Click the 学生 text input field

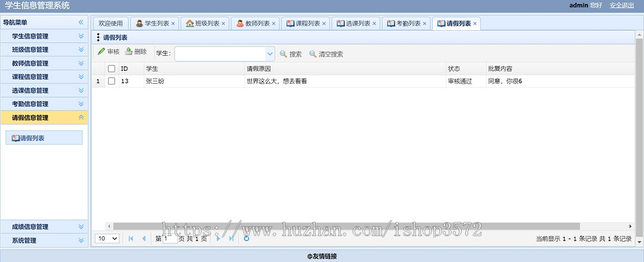(220, 54)
